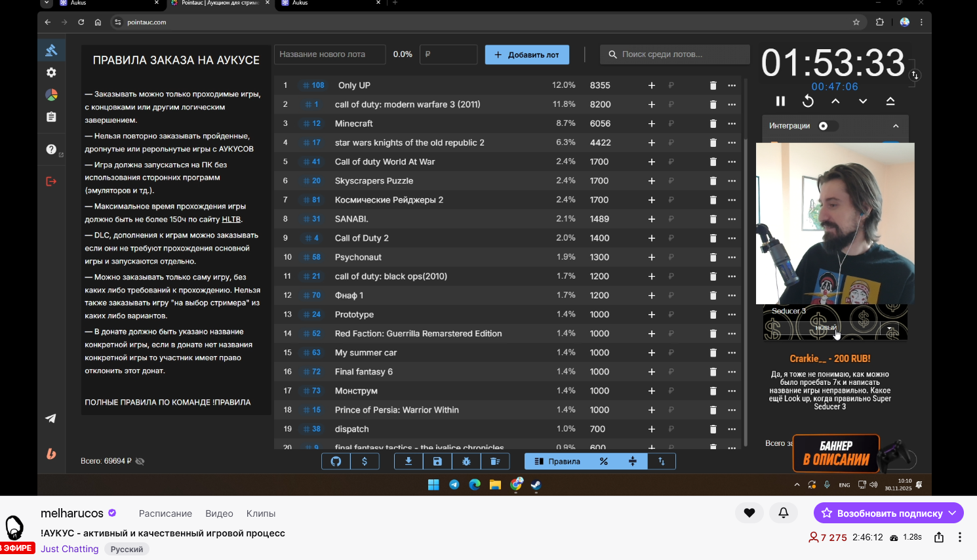Collapse the Интеграции panel
This screenshot has height=560, width=977.
coord(896,126)
